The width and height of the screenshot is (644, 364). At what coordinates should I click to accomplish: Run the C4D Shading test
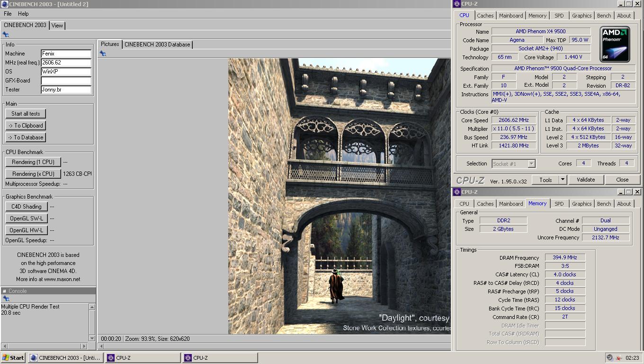pyautogui.click(x=27, y=207)
